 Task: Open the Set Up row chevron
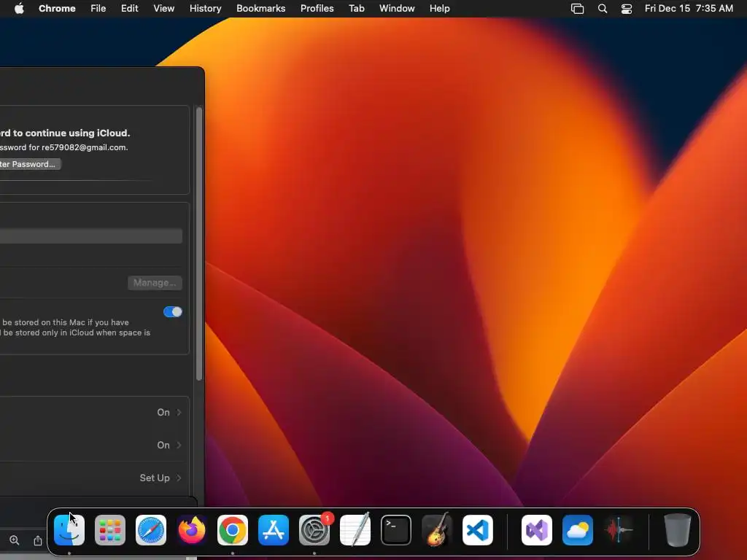click(x=179, y=478)
